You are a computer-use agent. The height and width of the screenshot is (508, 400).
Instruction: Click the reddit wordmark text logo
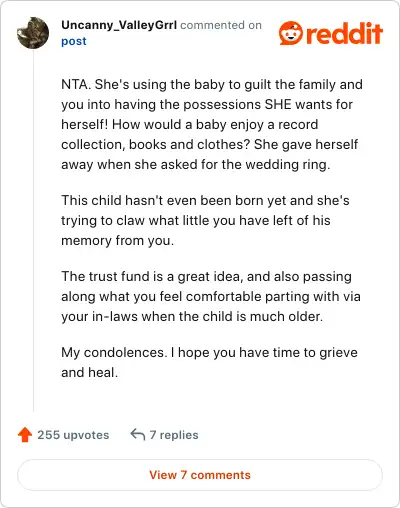pyautogui.click(x=344, y=33)
